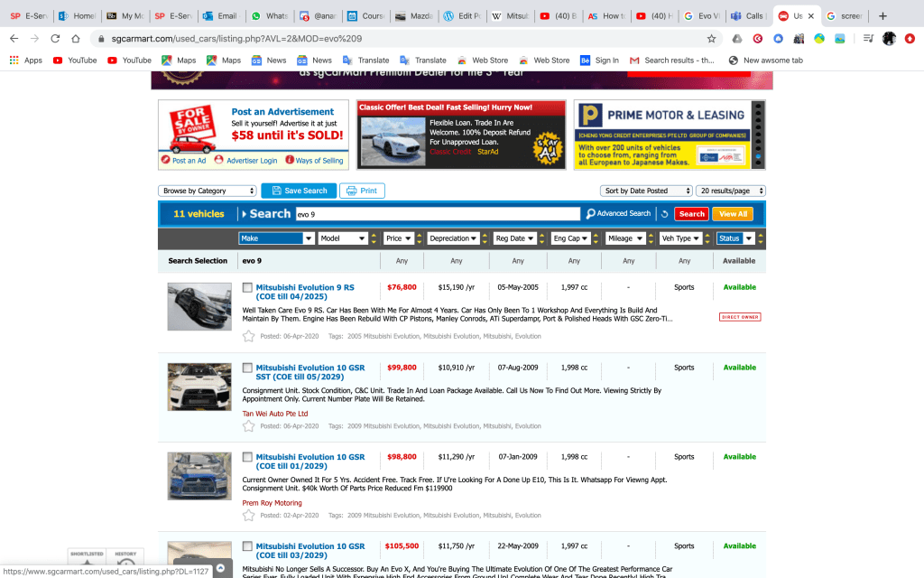The width and height of the screenshot is (924, 578).
Task: Tick checkbox for Mitsubishi Evolution 9 RS
Action: pyautogui.click(x=248, y=288)
